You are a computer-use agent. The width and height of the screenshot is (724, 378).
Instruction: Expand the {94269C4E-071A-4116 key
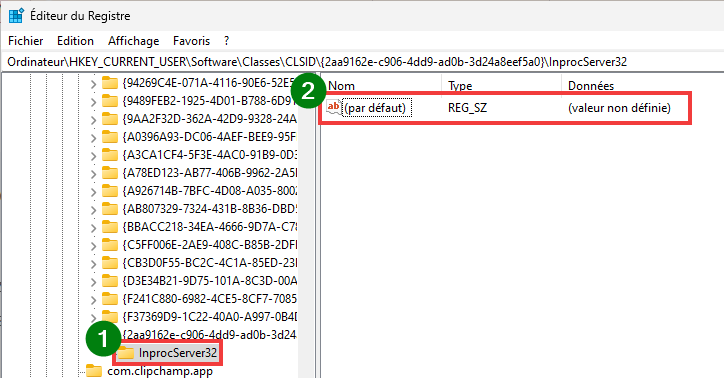point(93,84)
